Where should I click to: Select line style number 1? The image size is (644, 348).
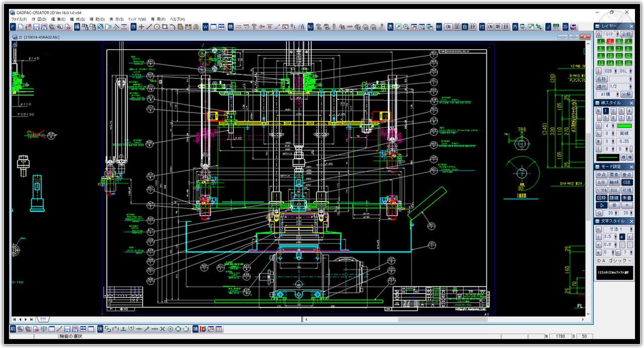[x=606, y=111]
